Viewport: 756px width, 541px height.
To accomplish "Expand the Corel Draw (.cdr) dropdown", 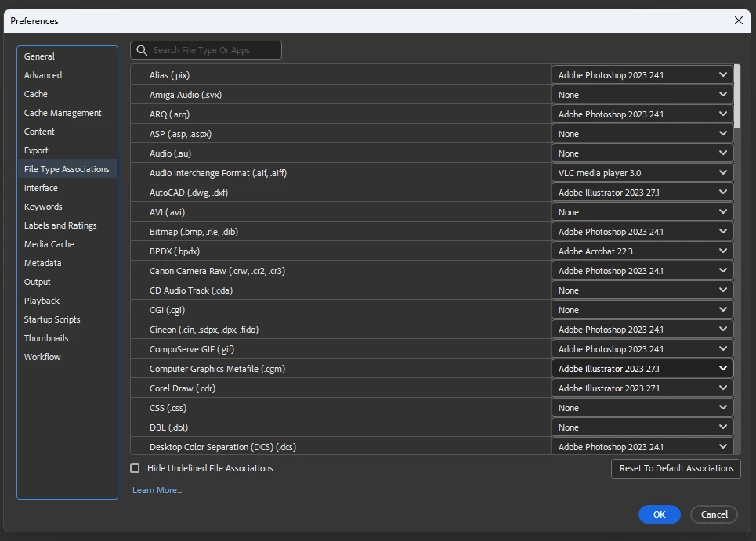I will [642, 388].
